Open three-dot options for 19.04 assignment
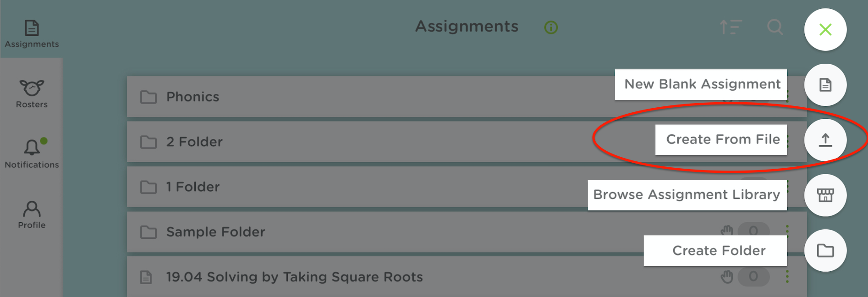Screen dimensions: 868x297 (787, 276)
